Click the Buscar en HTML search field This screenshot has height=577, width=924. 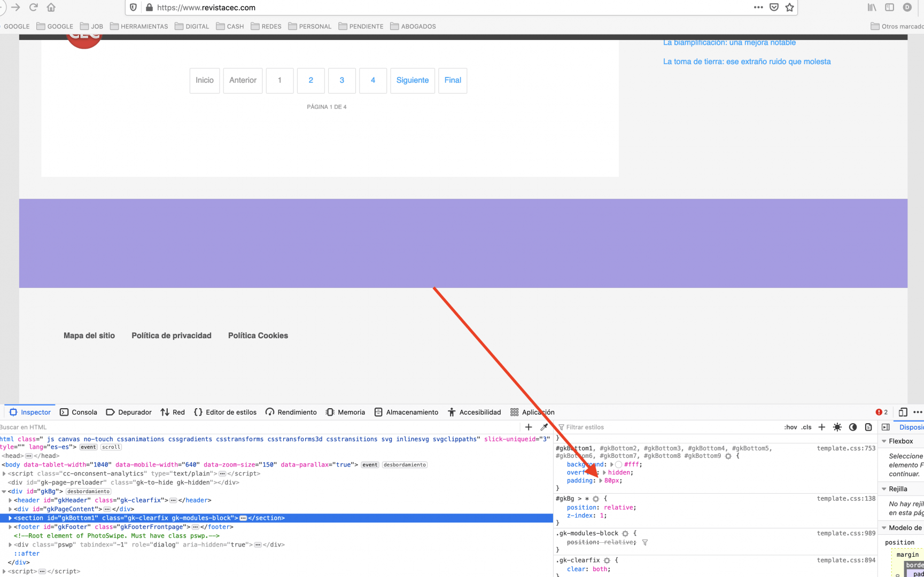259,427
